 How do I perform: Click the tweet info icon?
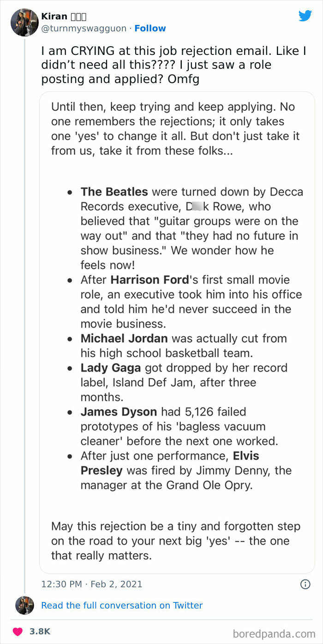point(305,584)
